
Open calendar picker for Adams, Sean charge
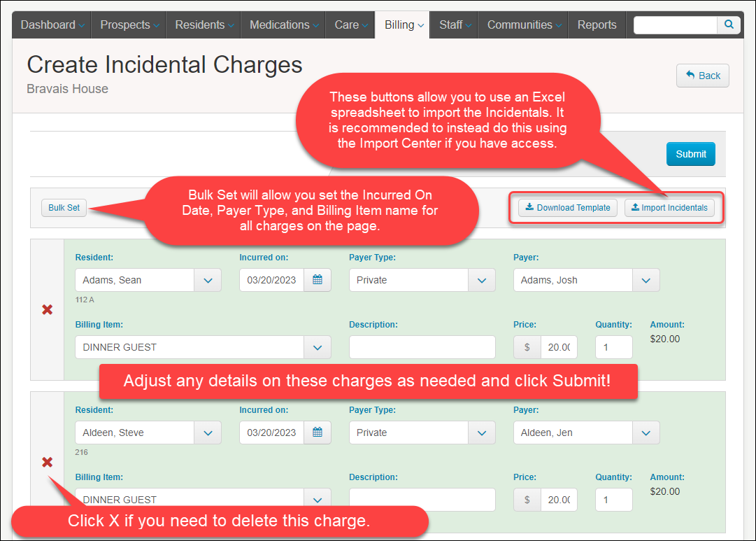click(317, 280)
